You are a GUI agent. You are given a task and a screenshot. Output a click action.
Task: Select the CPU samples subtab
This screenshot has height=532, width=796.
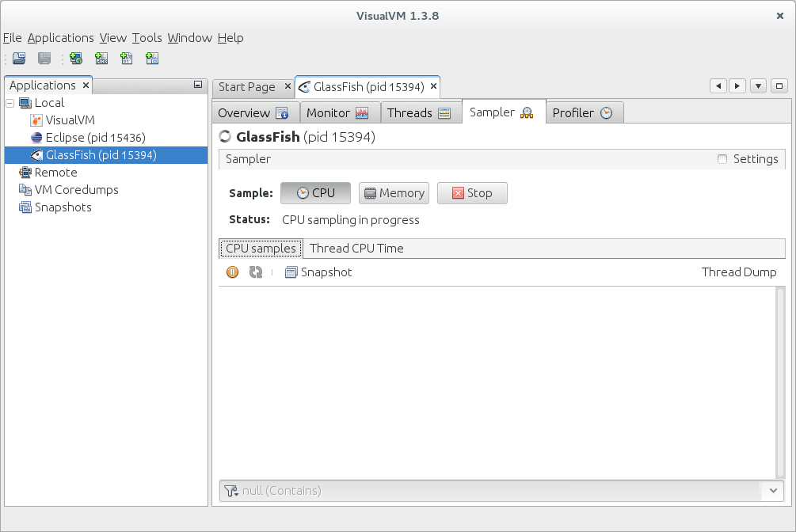pyautogui.click(x=261, y=249)
